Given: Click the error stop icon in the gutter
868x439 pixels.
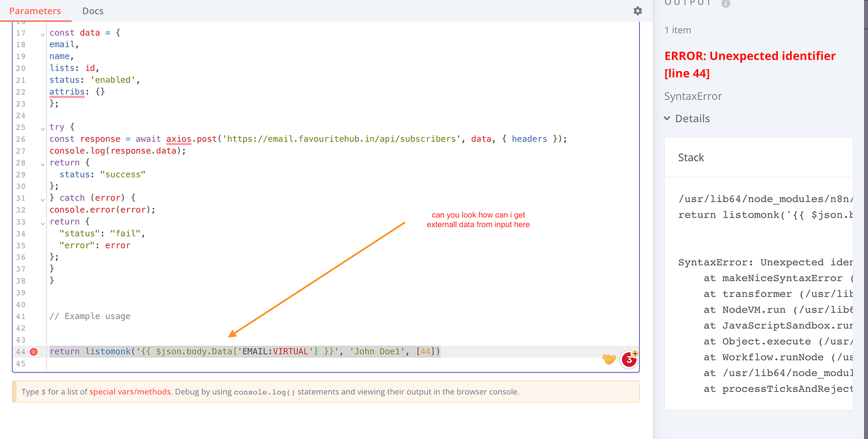Looking at the screenshot, I should click(33, 352).
